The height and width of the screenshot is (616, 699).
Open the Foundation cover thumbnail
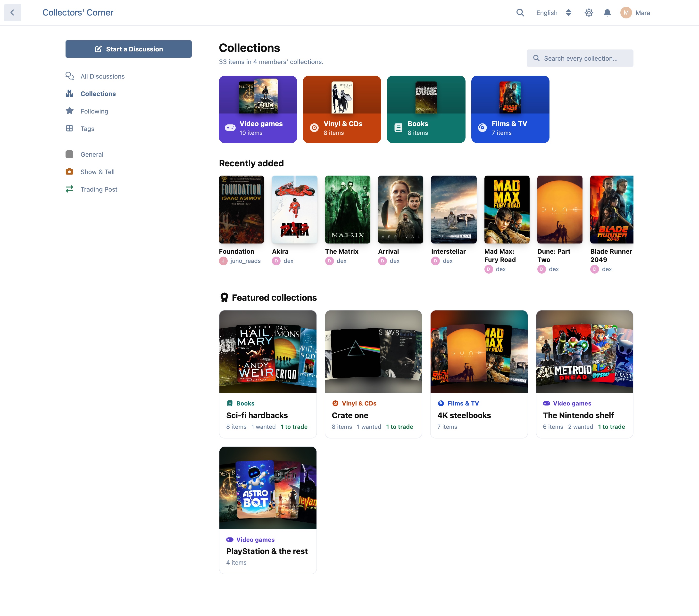(x=241, y=210)
